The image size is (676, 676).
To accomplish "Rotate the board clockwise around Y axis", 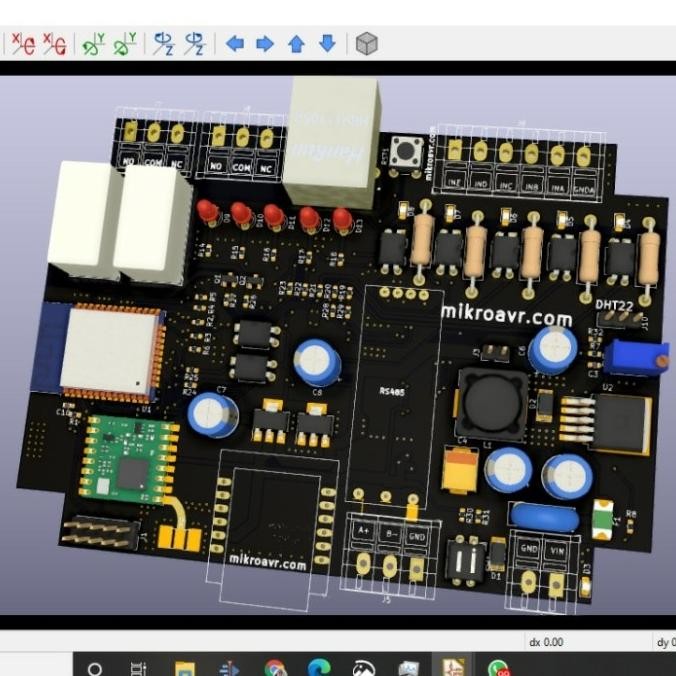I will pos(94,44).
